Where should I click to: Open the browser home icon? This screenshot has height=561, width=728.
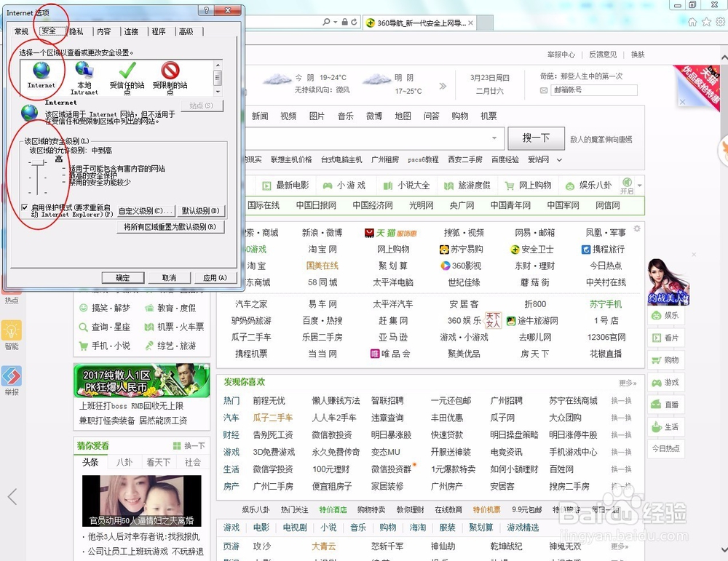pos(692,22)
